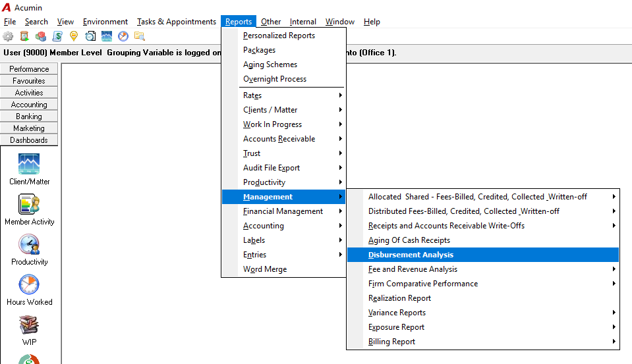Select Disbursement Analysis report
632x364 pixels.
pos(483,255)
